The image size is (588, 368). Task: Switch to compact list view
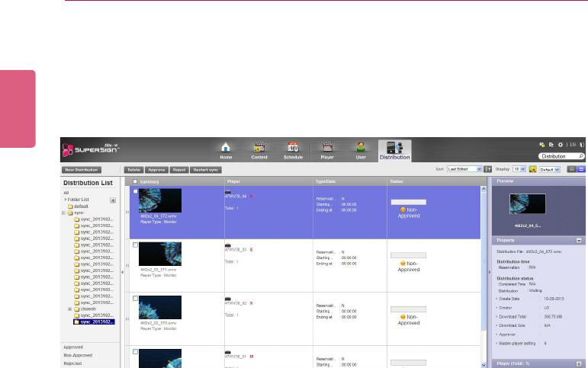tap(571, 169)
